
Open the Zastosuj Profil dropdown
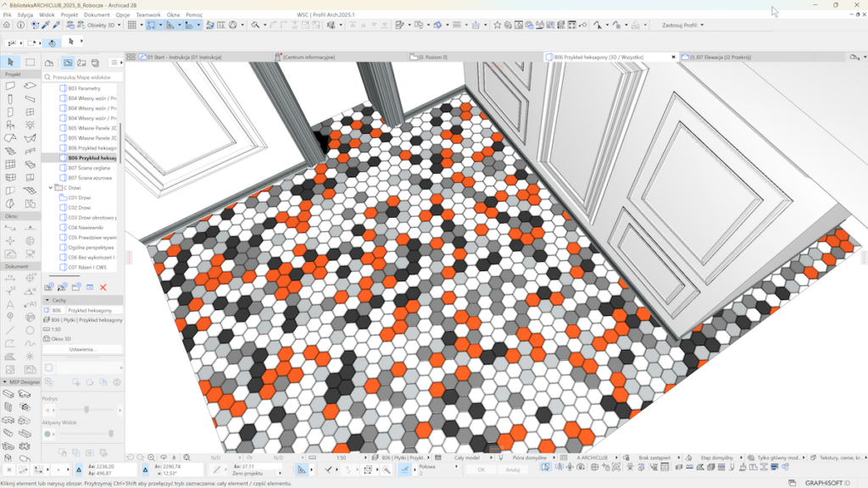click(701, 25)
